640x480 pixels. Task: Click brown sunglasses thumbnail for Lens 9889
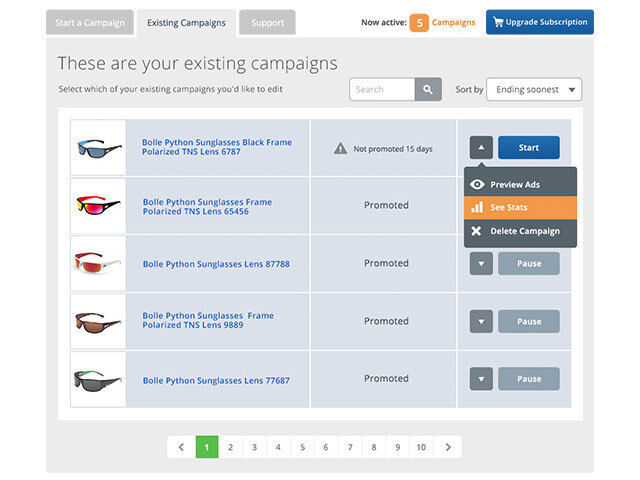tap(98, 322)
